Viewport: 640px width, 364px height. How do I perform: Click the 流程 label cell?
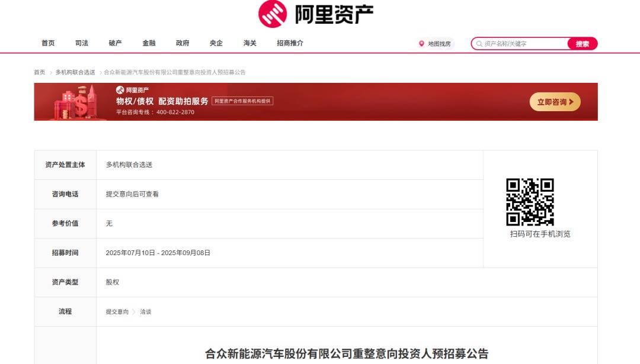click(x=65, y=311)
